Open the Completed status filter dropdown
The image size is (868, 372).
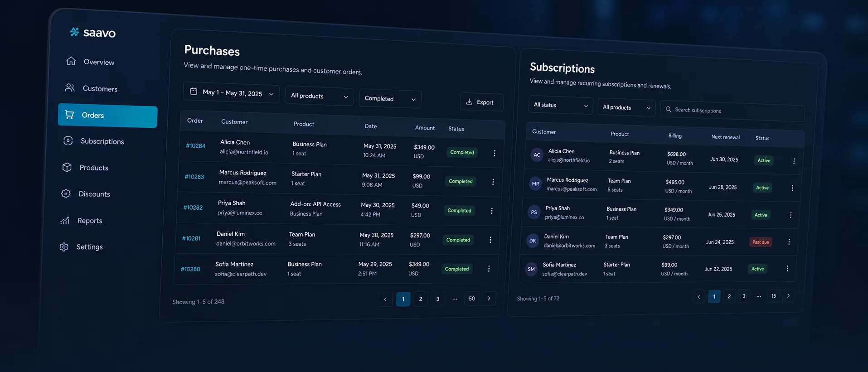pos(390,99)
